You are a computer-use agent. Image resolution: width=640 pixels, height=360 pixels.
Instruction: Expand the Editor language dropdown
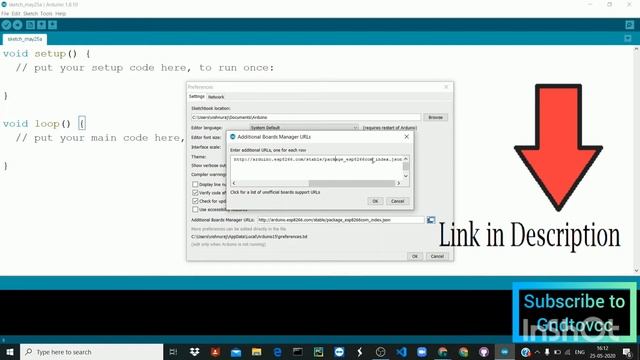tap(304, 128)
